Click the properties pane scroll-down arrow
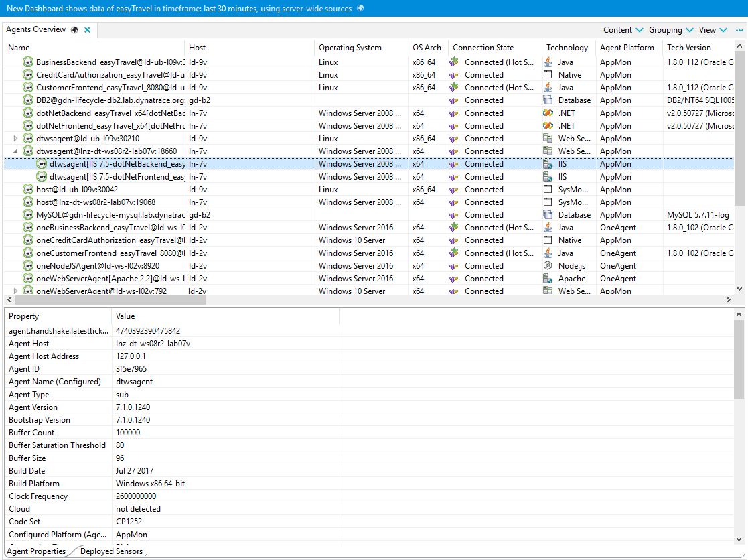Image resolution: width=748 pixels, height=560 pixels. coord(739,539)
